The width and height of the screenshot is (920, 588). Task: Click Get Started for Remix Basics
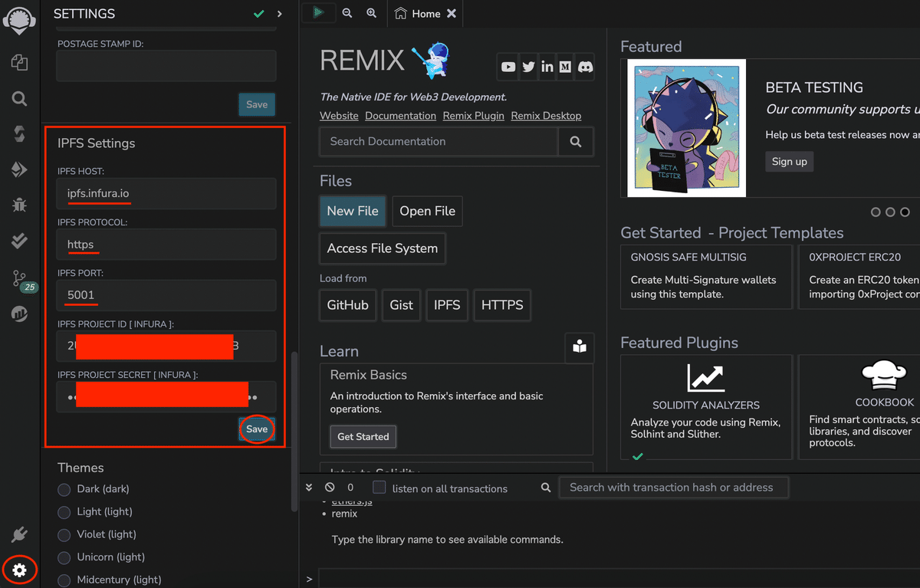(363, 437)
